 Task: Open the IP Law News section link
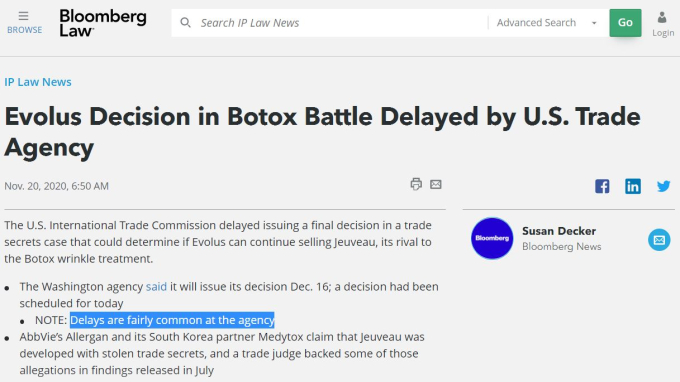pos(38,82)
